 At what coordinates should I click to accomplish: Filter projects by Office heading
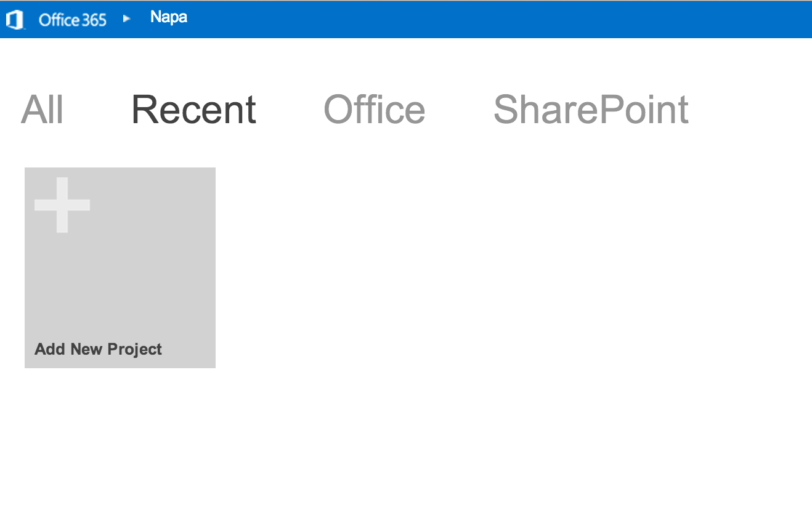click(x=375, y=110)
